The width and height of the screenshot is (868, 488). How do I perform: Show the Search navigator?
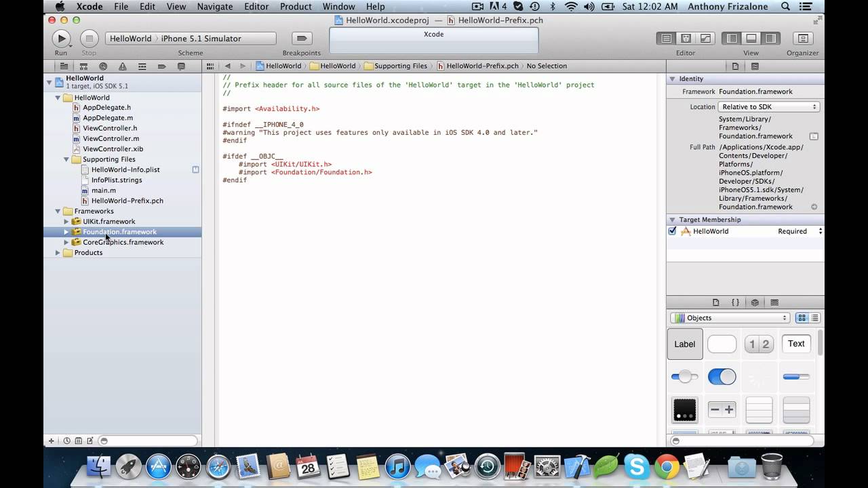coord(103,66)
